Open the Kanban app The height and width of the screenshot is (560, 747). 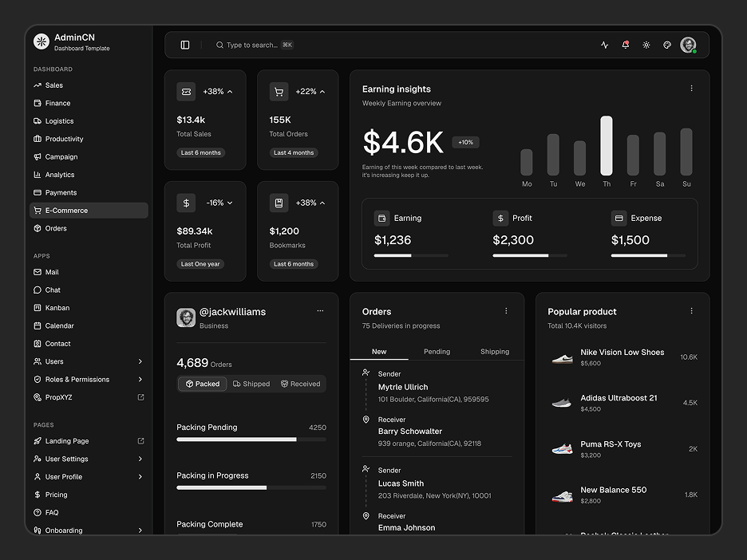click(x=89, y=308)
